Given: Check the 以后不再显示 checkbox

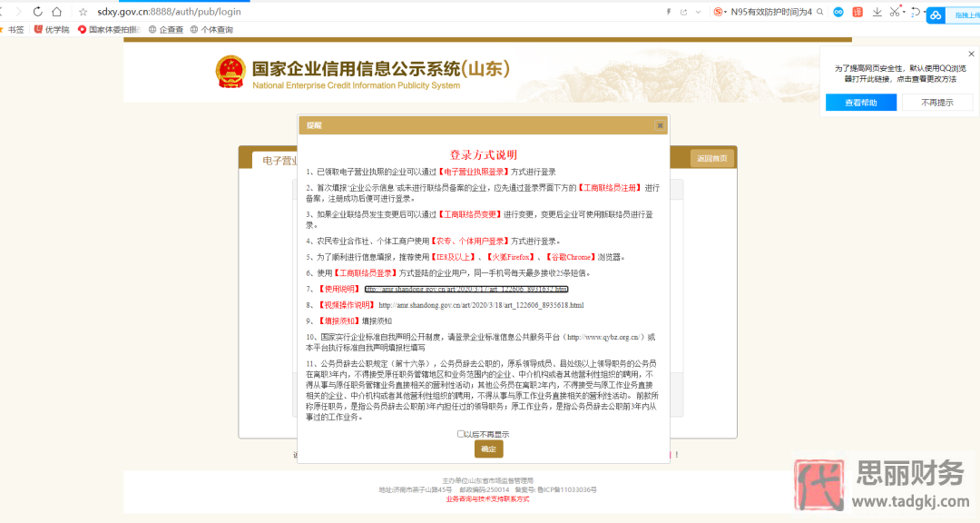Looking at the screenshot, I should 461,433.
